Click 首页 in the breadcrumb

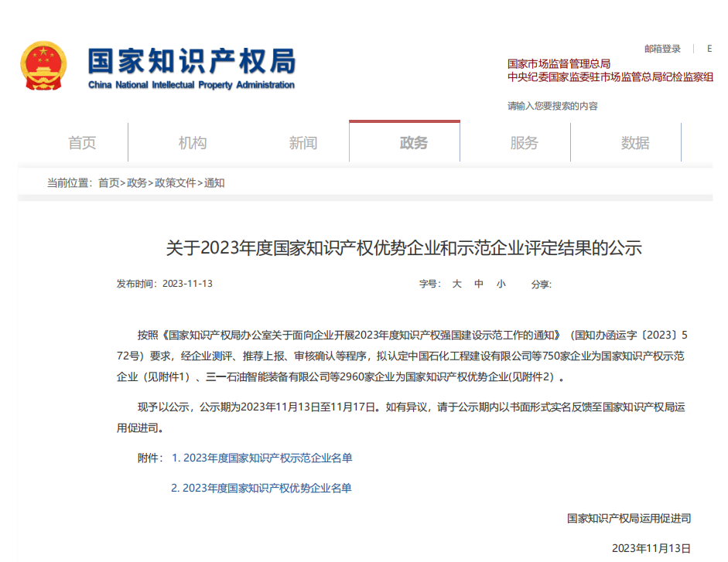pyautogui.click(x=109, y=183)
